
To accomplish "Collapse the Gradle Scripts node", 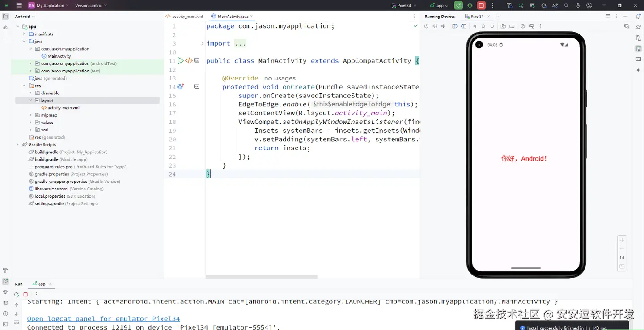I will 18,144.
